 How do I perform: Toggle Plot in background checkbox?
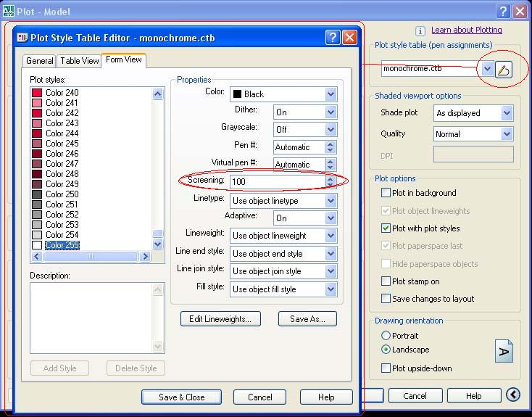point(386,193)
